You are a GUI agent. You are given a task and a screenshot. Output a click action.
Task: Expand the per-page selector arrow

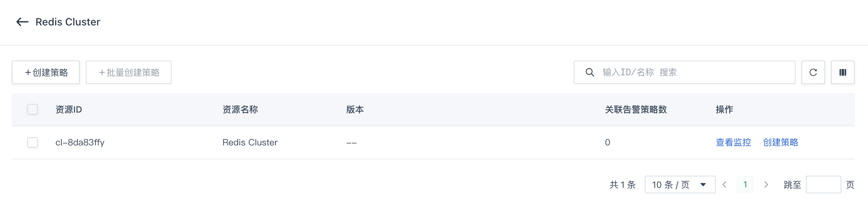(703, 185)
